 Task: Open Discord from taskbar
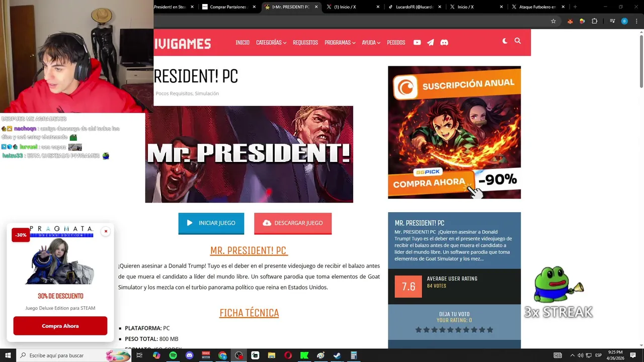pyautogui.click(x=189, y=355)
